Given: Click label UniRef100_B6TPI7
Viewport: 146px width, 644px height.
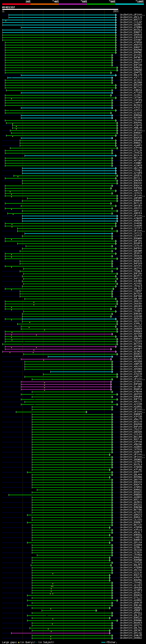Looking at the screenshot, I should pos(131,276).
